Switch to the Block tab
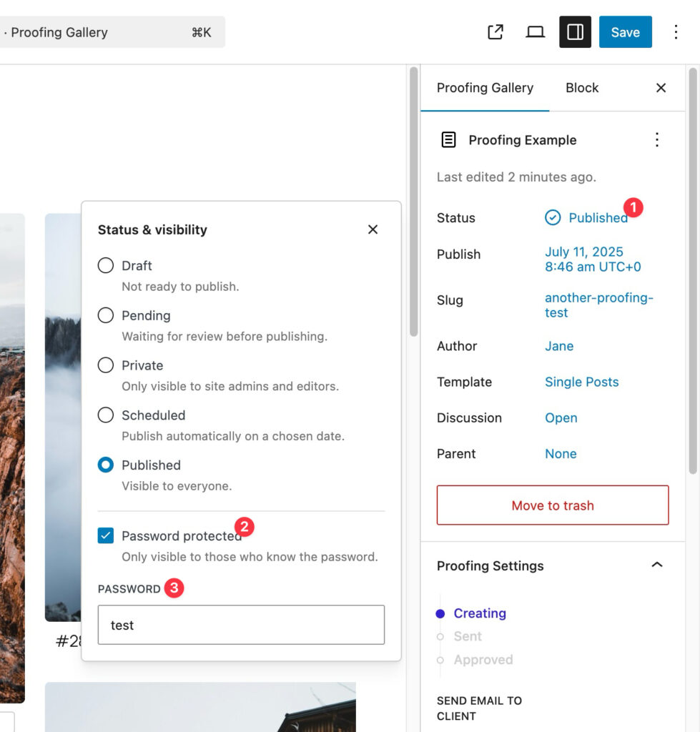Viewport: 700px width, 732px height. [581, 88]
